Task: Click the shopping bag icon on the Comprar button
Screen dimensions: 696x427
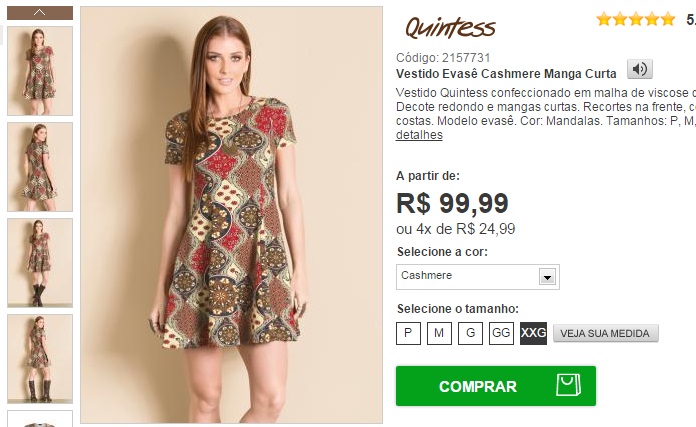Action: 569,385
